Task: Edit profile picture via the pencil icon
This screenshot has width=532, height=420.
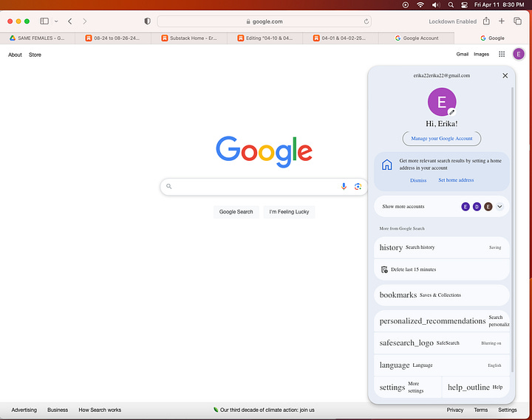Action: pos(451,112)
